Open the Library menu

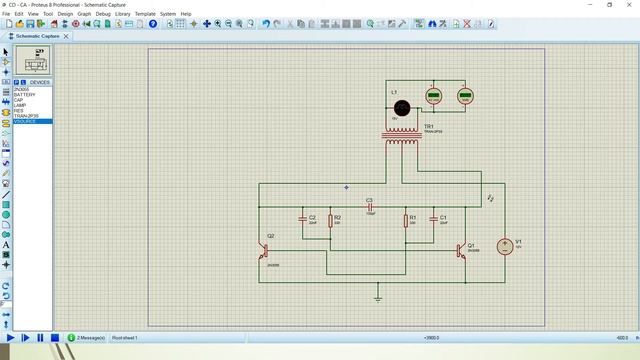pyautogui.click(x=122, y=14)
